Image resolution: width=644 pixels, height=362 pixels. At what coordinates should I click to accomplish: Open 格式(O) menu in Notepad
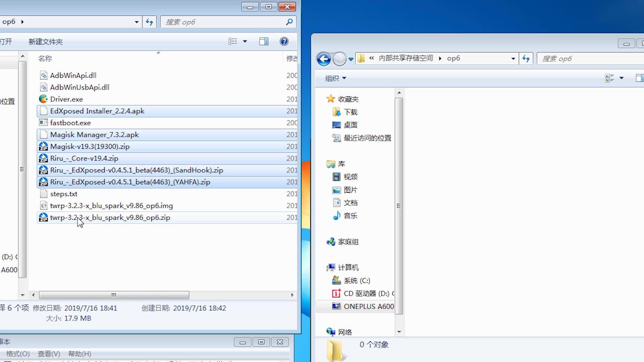(x=18, y=354)
